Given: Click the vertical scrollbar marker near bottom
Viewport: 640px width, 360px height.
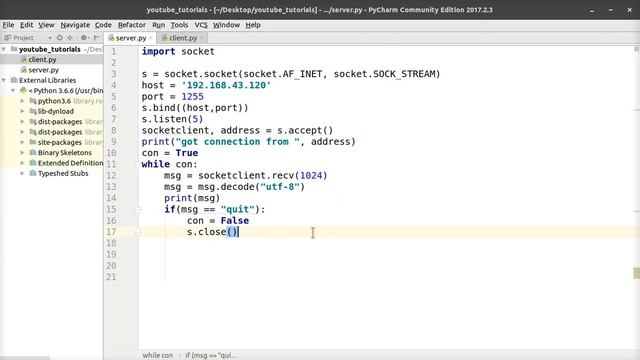Looking at the screenshot, I should click(x=636, y=273).
